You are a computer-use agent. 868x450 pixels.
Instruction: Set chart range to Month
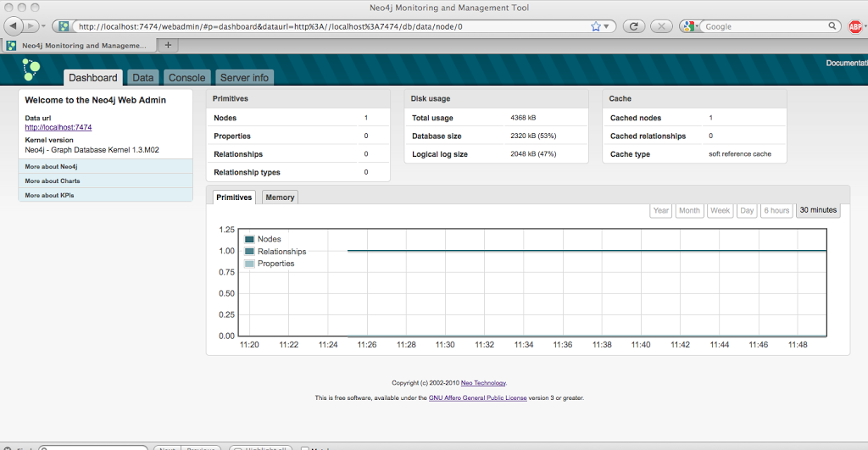(x=689, y=210)
